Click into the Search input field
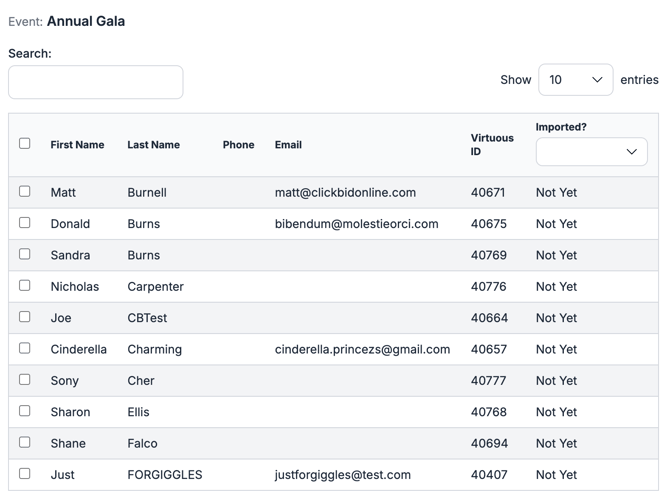 tap(96, 82)
